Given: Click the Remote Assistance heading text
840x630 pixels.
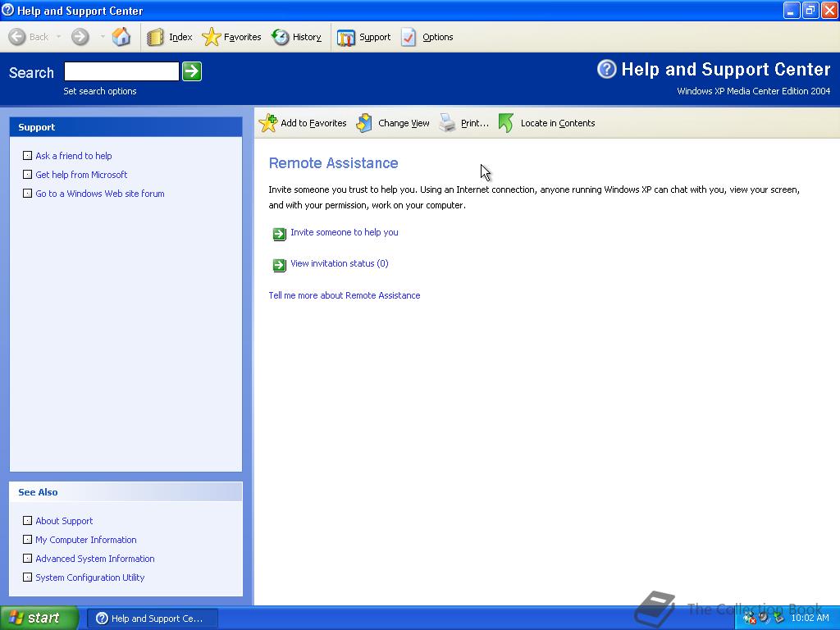Looking at the screenshot, I should click(x=333, y=163).
